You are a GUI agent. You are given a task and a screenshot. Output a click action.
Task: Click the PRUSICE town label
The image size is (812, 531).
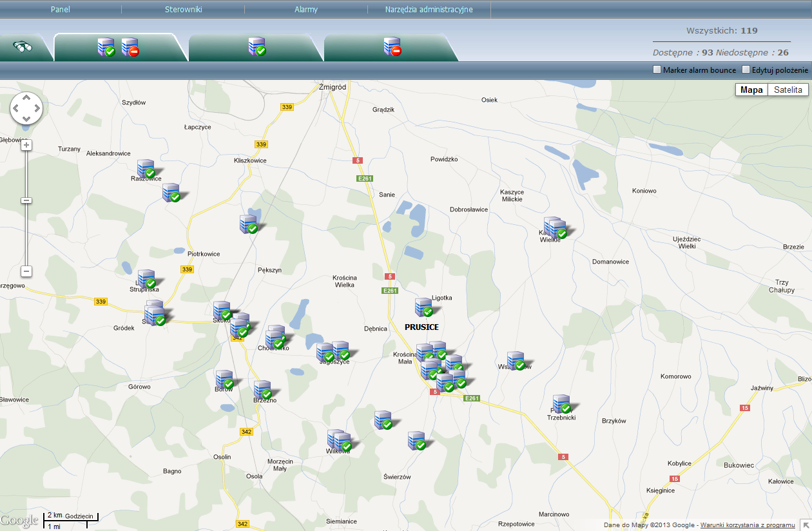click(421, 327)
